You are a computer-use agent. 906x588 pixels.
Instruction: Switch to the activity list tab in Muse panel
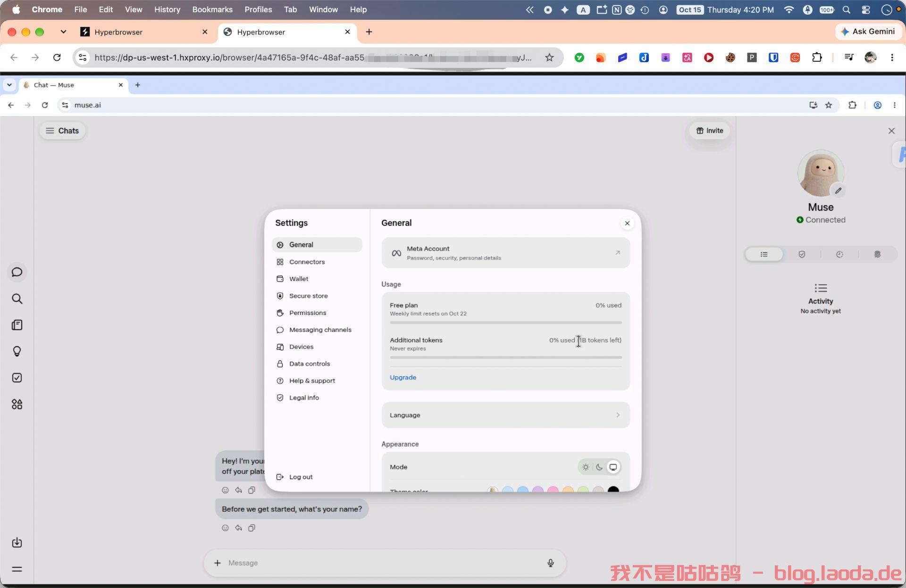click(x=764, y=254)
